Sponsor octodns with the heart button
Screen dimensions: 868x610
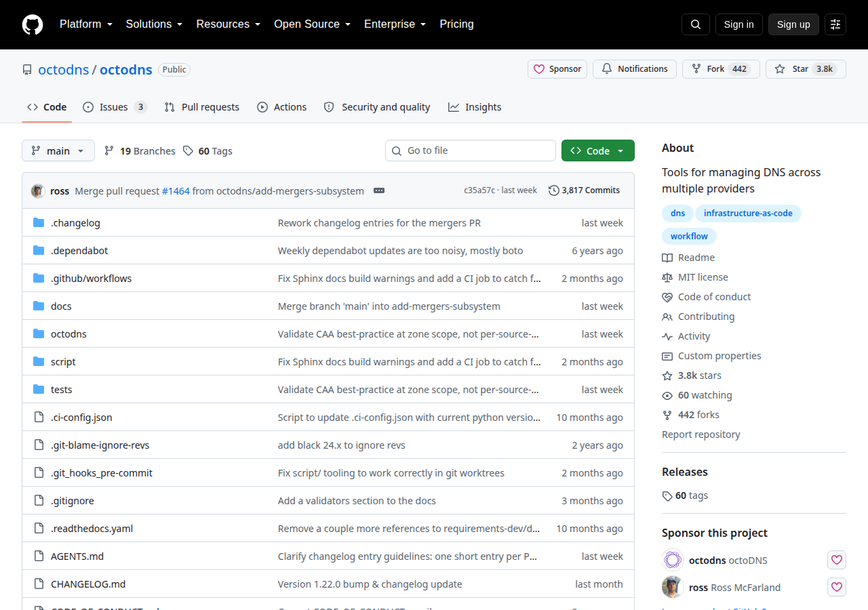[837, 560]
